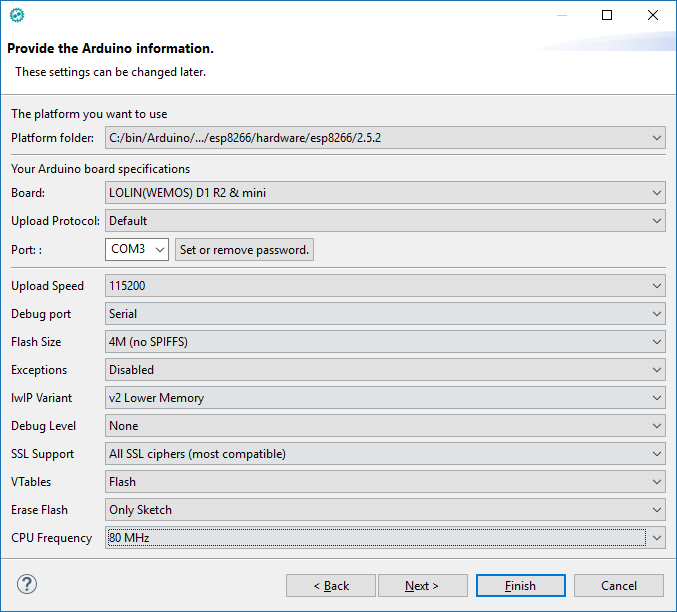Open the Erase Flash dropdown
Viewport: 677px width, 612px height.
(x=385, y=510)
